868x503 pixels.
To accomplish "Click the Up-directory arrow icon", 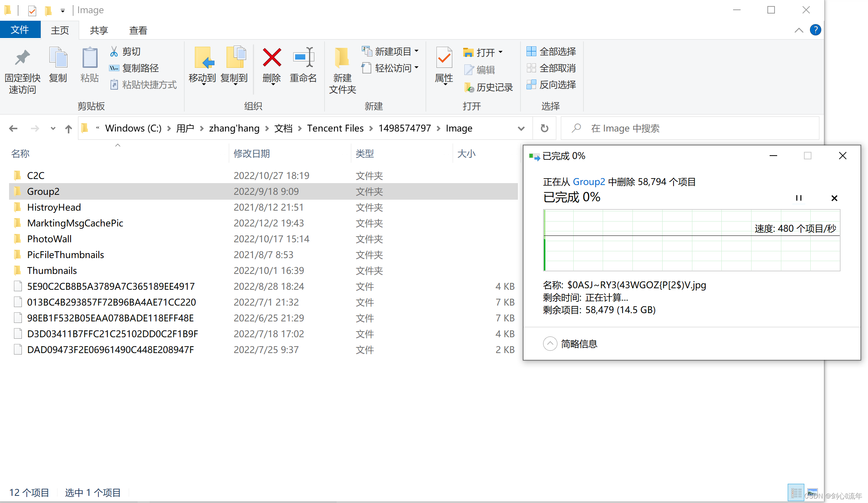I will click(68, 129).
